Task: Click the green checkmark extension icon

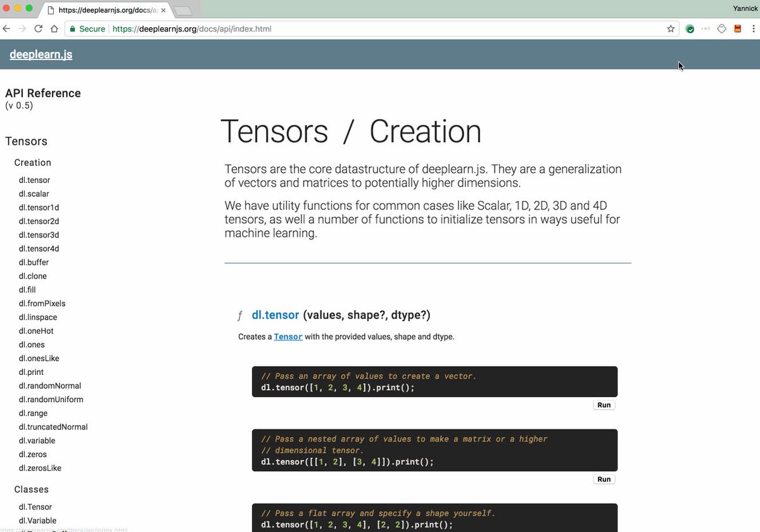Action: (x=690, y=28)
